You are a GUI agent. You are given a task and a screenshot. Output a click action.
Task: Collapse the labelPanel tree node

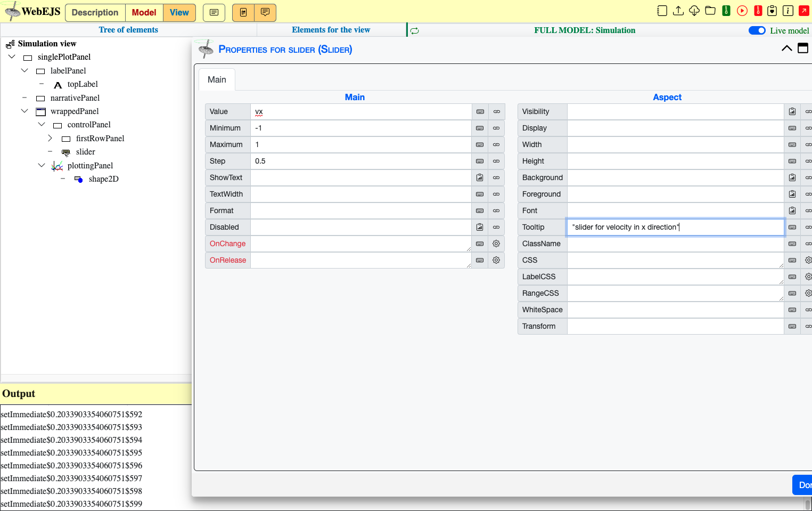24,70
